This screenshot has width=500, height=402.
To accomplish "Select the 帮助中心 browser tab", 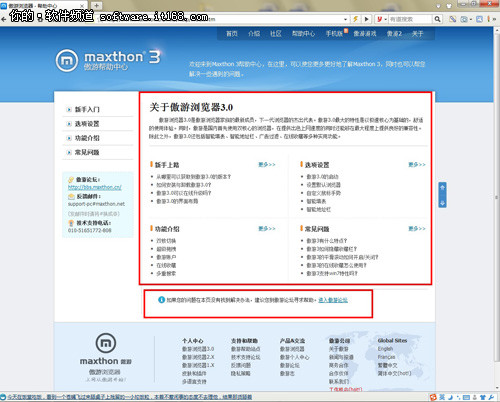I will click(x=43, y=5).
